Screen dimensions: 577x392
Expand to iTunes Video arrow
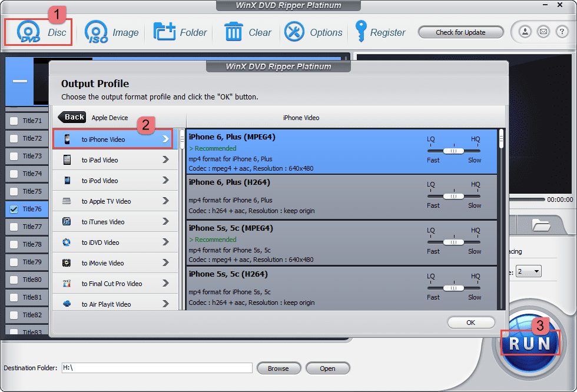[165, 221]
